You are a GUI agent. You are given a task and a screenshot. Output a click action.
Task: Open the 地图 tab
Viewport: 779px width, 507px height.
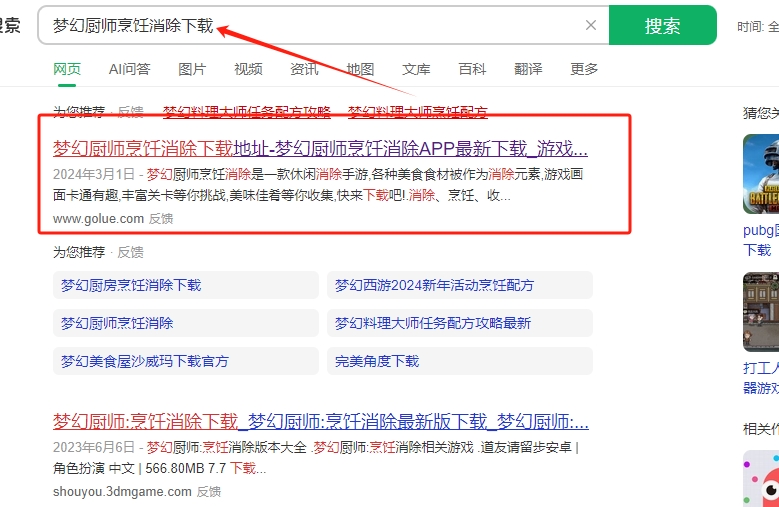tap(360, 69)
